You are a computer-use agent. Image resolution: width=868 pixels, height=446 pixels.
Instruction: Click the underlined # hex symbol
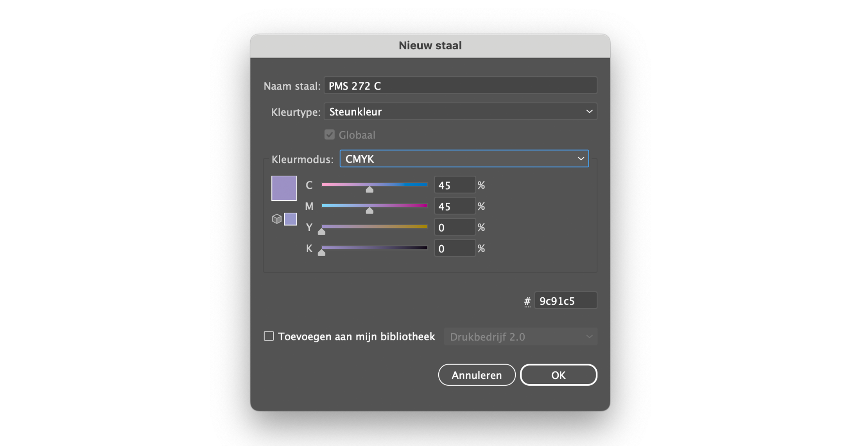point(527,300)
